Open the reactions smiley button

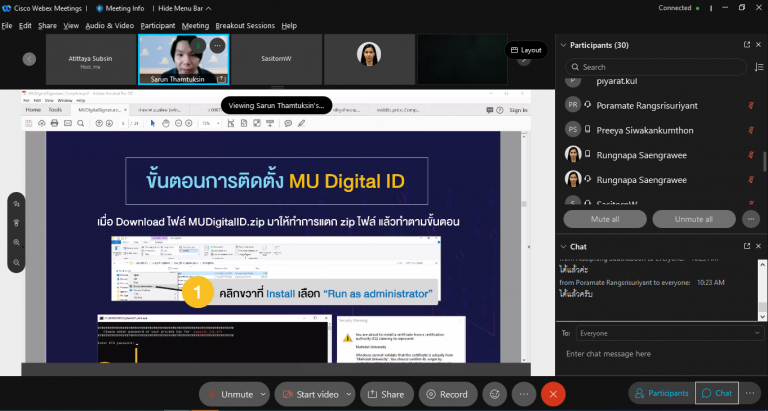495,394
